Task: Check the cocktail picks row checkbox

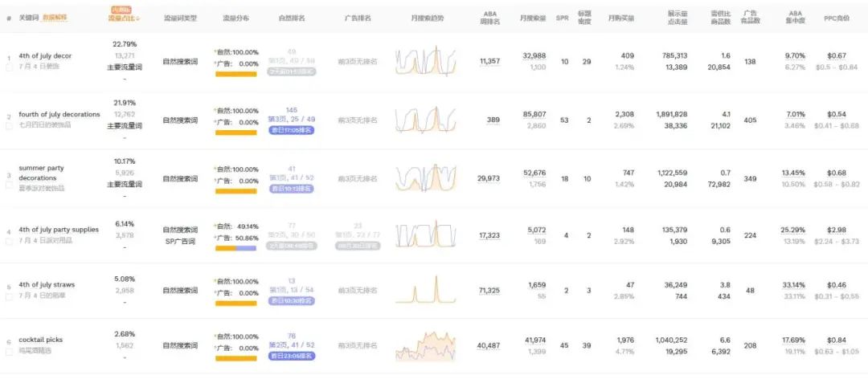Action: pos(9,350)
